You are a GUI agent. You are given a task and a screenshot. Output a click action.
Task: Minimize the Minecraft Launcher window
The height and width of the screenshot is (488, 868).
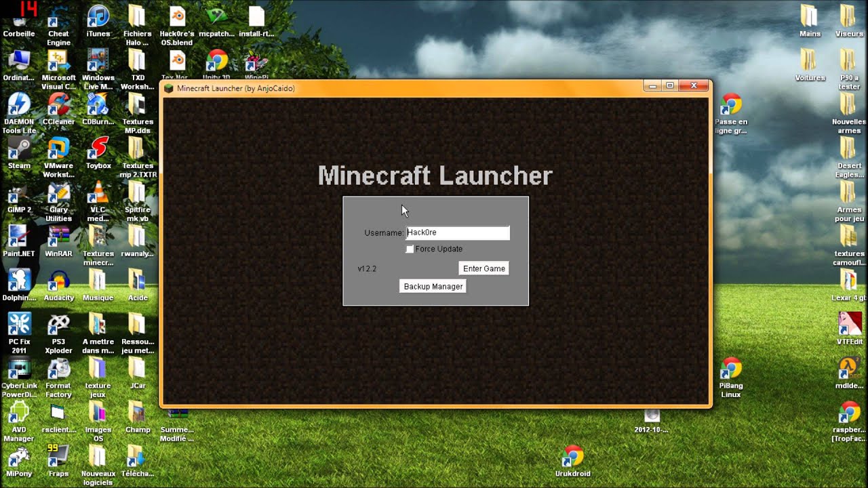(652, 85)
